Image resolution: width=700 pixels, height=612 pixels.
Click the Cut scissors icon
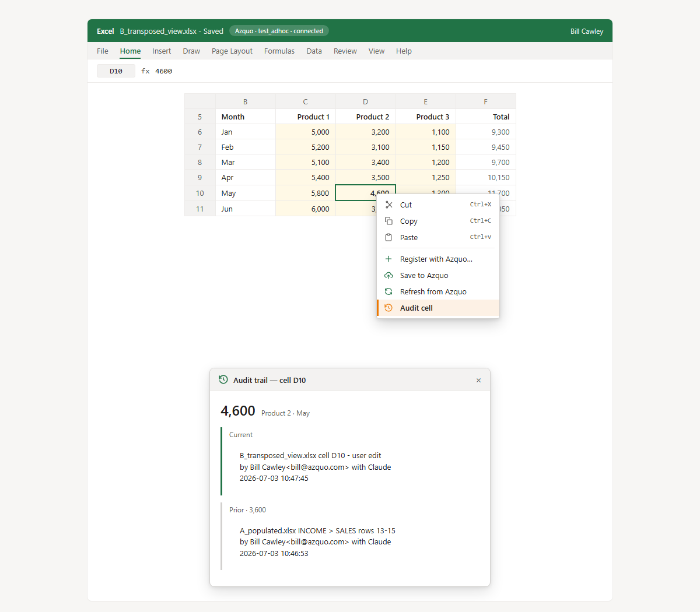389,205
